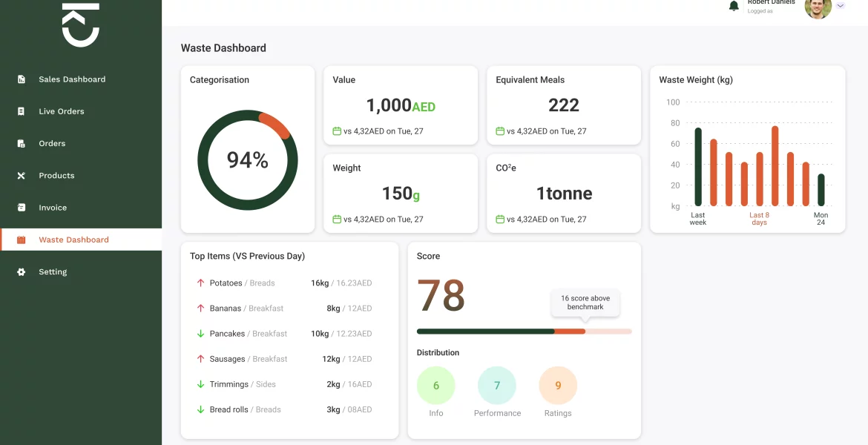
Task: Click the orange Ratings circle showing 9
Action: click(558, 385)
